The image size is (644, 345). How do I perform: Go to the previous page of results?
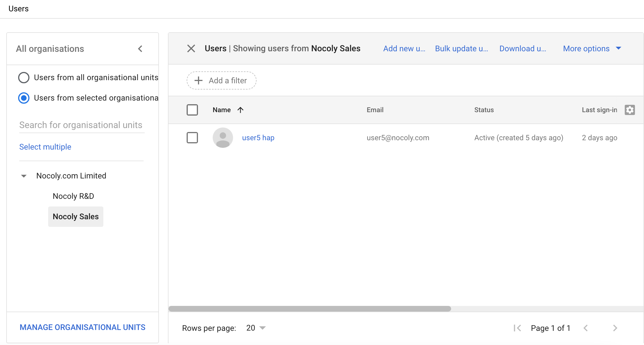[586, 328]
